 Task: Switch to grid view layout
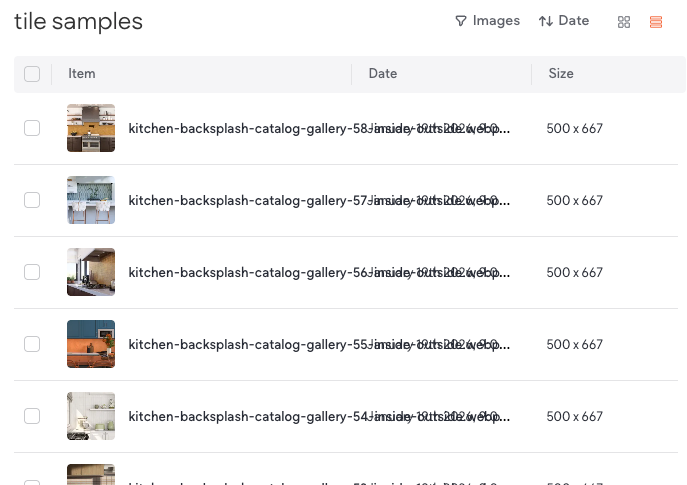(x=624, y=22)
